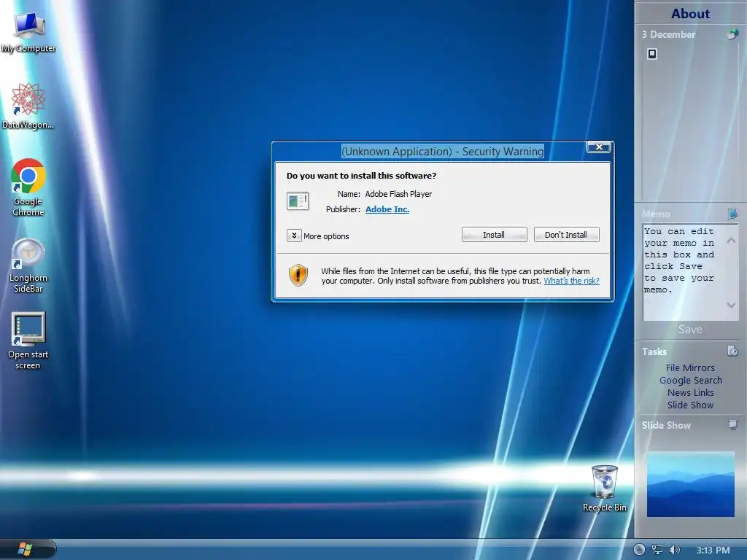Click the software package icon in dialog
Screen dimensions: 747x560
click(298, 201)
